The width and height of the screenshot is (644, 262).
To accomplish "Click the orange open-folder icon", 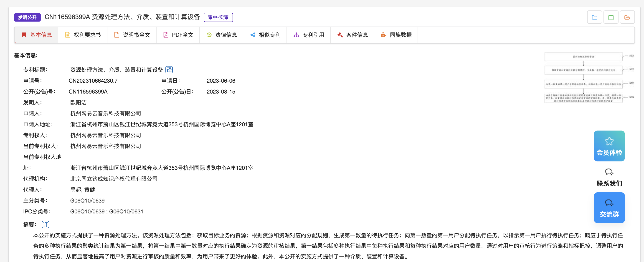I will tap(627, 17).
